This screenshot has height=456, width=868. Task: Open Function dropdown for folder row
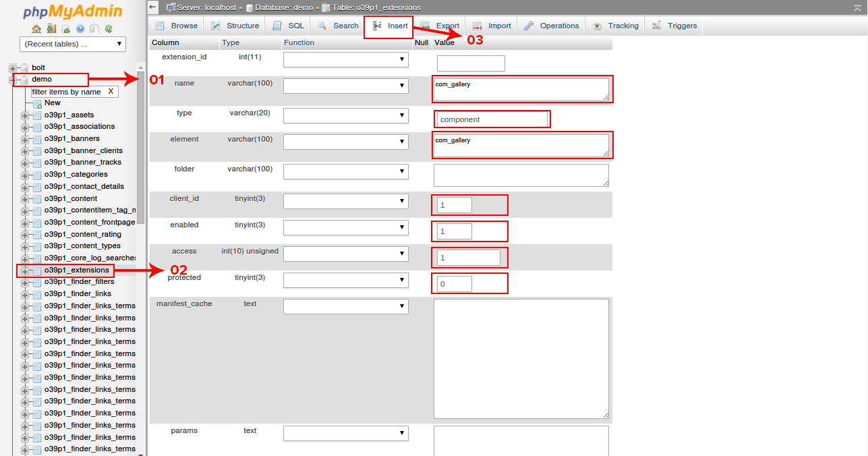(x=346, y=171)
